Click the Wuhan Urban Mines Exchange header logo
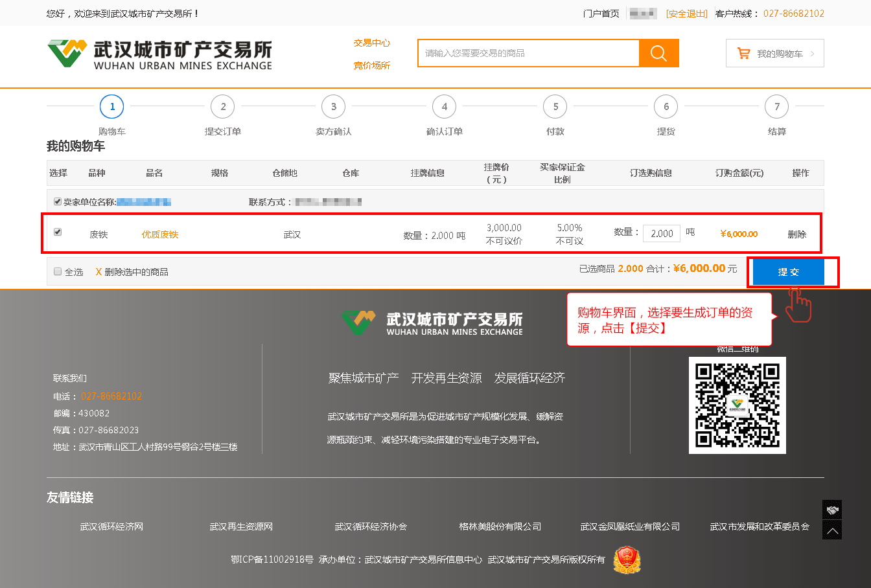 (159, 54)
